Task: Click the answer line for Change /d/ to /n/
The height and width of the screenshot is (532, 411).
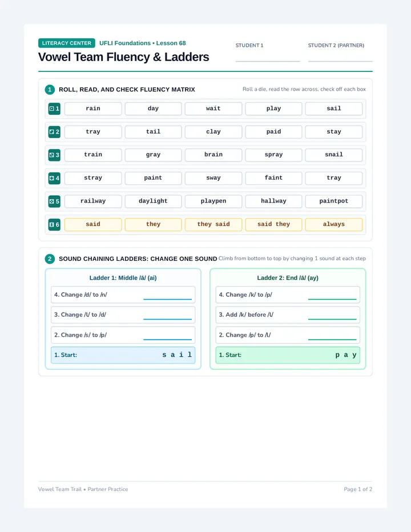Action: coord(168,299)
